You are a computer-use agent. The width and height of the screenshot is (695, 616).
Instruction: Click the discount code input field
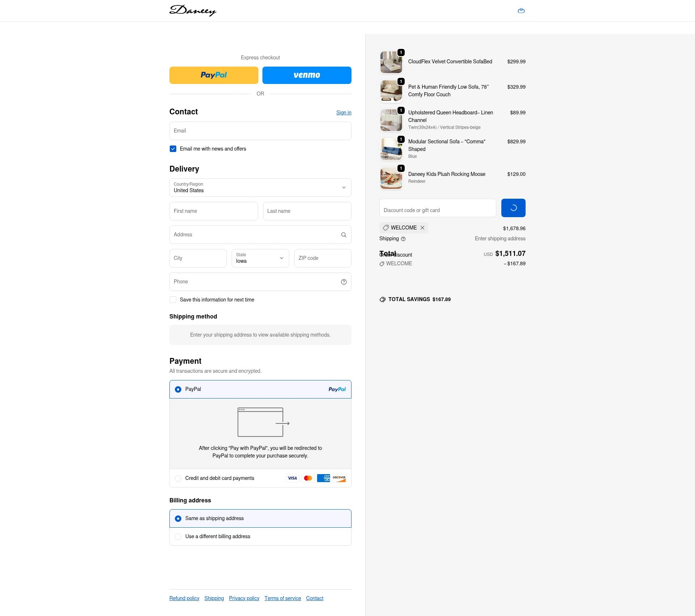coord(438,208)
